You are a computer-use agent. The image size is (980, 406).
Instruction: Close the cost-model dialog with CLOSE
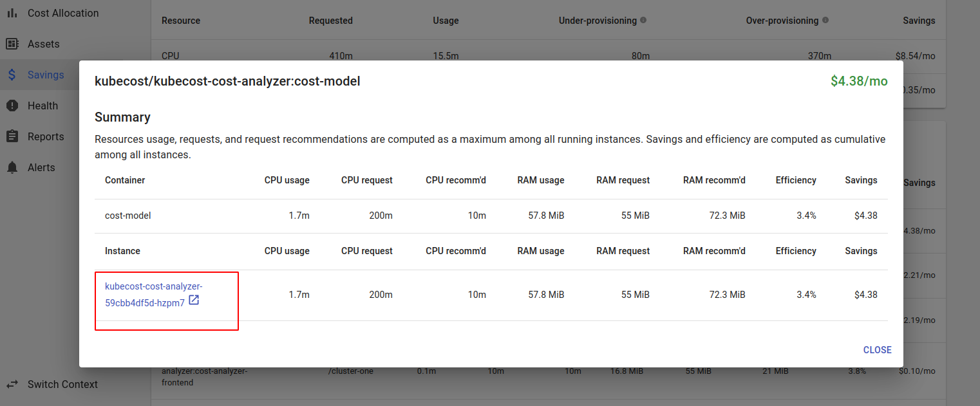tap(877, 350)
